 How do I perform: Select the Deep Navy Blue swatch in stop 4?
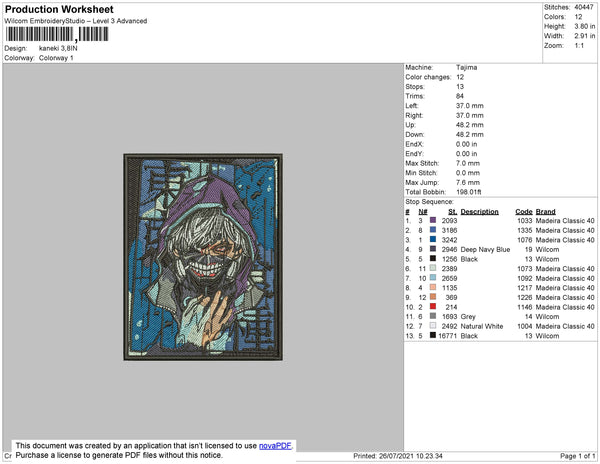[433, 249]
